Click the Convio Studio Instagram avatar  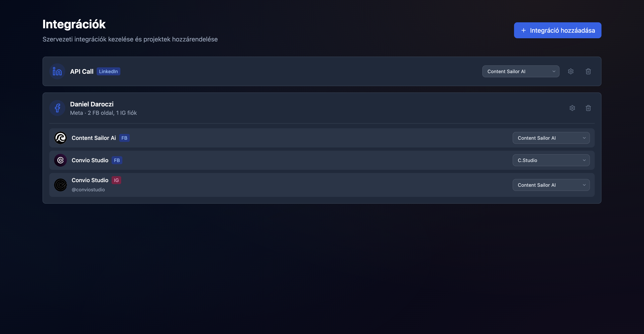click(60, 185)
